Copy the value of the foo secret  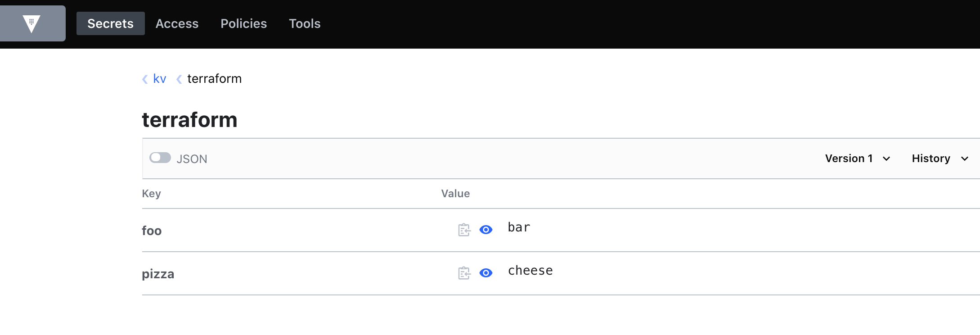tap(463, 230)
